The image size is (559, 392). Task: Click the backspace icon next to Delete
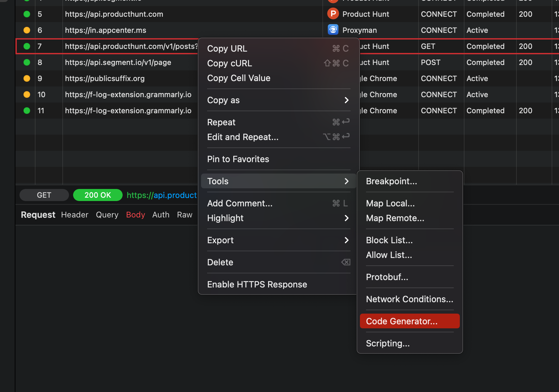(x=346, y=262)
